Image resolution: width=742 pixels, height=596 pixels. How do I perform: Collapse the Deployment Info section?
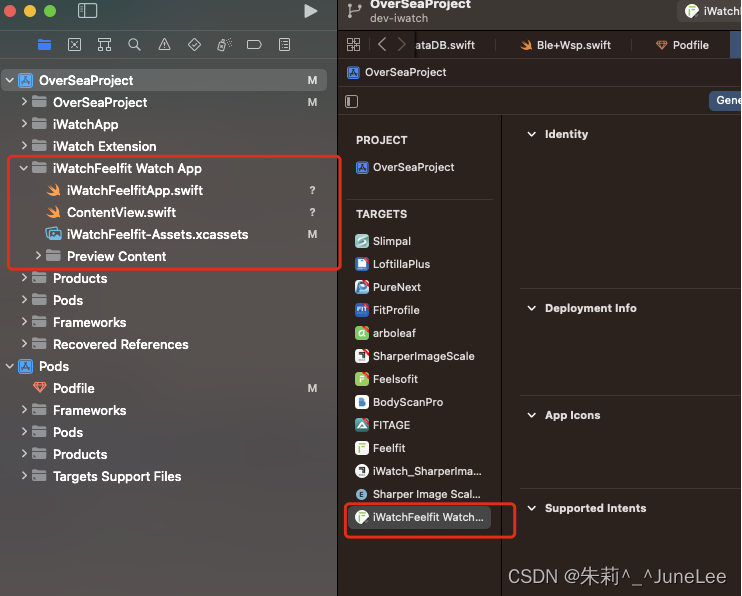click(532, 308)
